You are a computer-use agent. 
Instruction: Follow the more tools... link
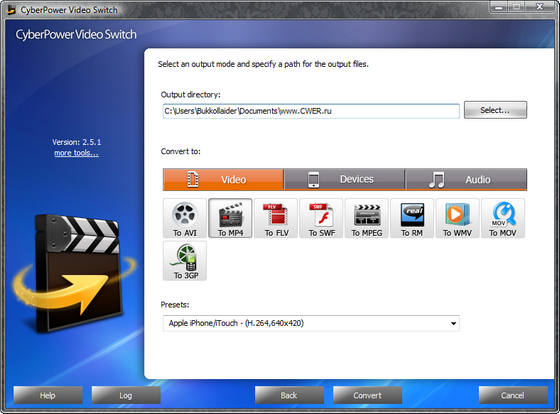click(76, 153)
